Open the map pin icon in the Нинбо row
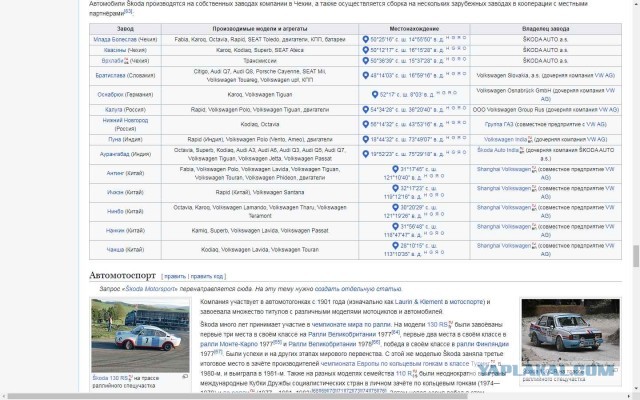 coord(395,207)
